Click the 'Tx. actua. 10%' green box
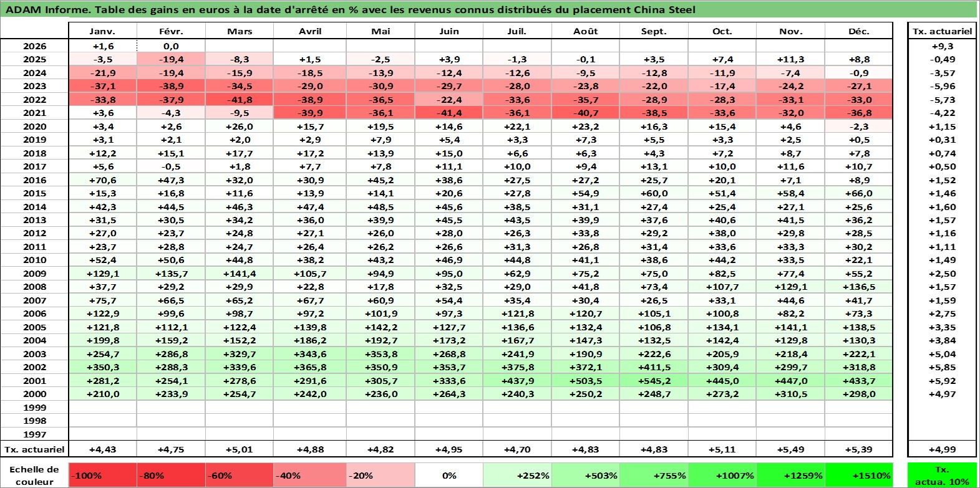The image size is (980, 488). (x=942, y=476)
